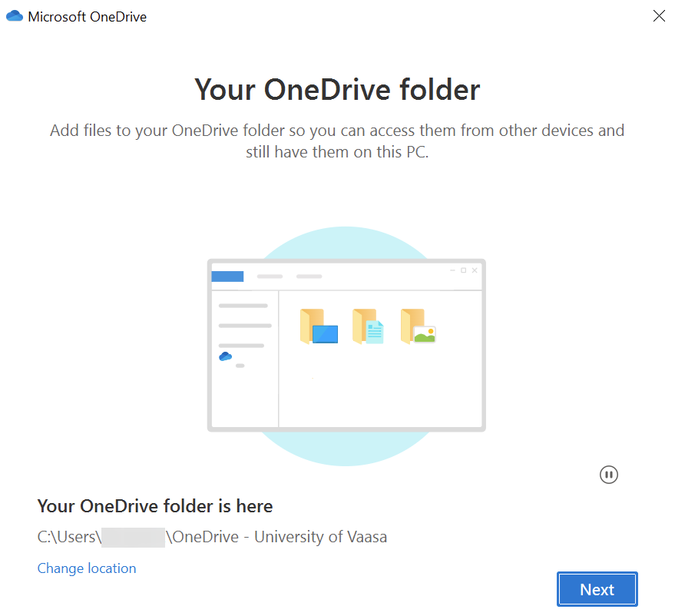Viewport: 675px width, 616px height.
Task: Click the small cloud icon in illustration sidebar
Action: point(225,356)
